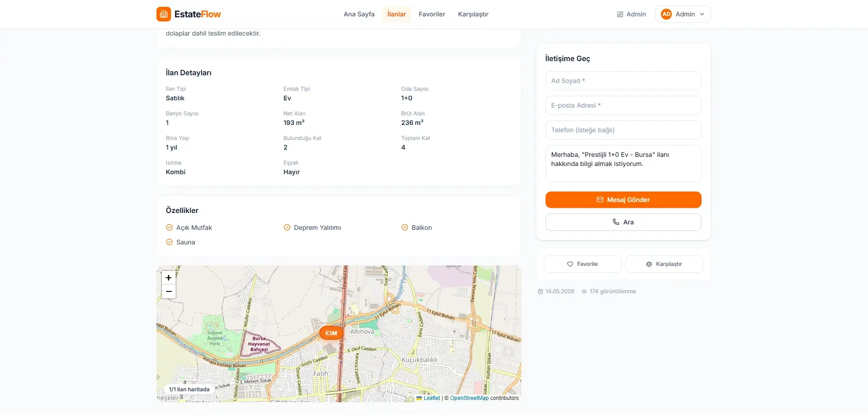The height and width of the screenshot is (415, 868).
Task: Focus the E-posta Adresi field
Action: pos(623,105)
